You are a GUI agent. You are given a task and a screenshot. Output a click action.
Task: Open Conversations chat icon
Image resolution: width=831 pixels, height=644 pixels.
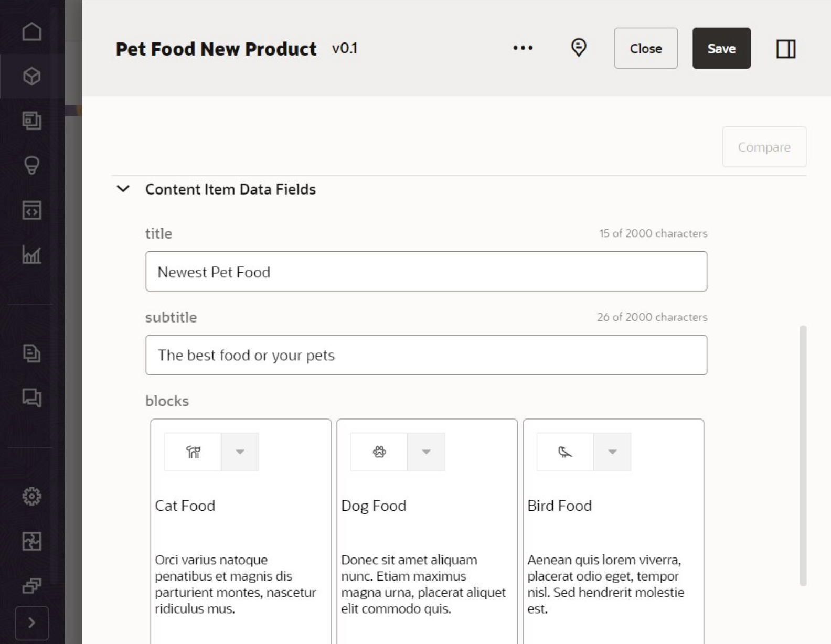32,399
